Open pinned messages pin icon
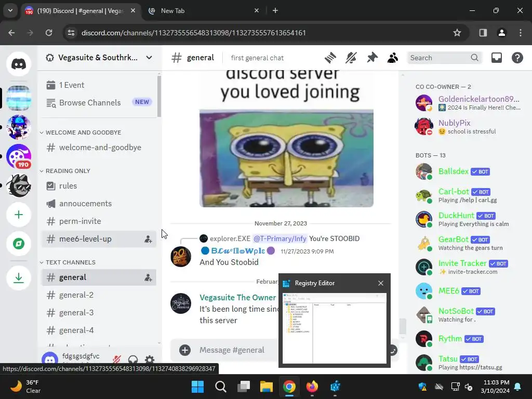532x399 pixels. 372,58
